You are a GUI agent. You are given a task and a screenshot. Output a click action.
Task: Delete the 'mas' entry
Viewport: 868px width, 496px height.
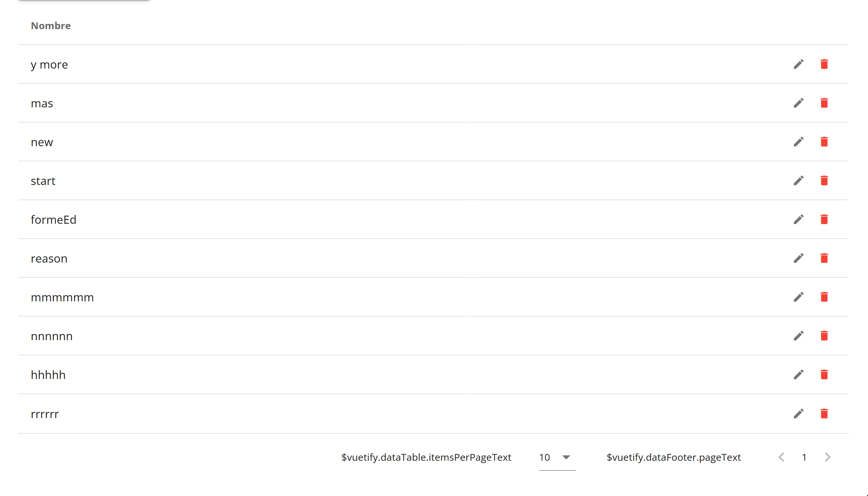824,102
